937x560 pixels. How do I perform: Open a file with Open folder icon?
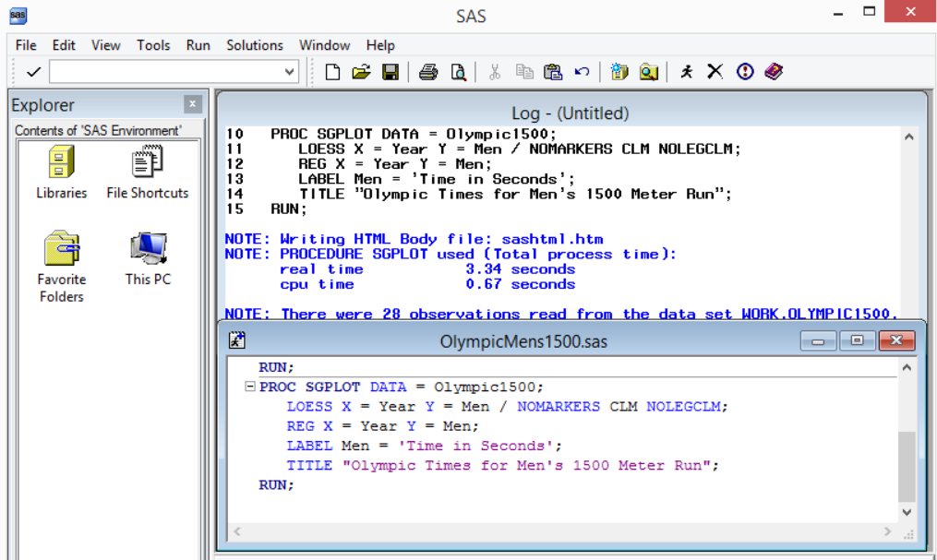coord(362,72)
